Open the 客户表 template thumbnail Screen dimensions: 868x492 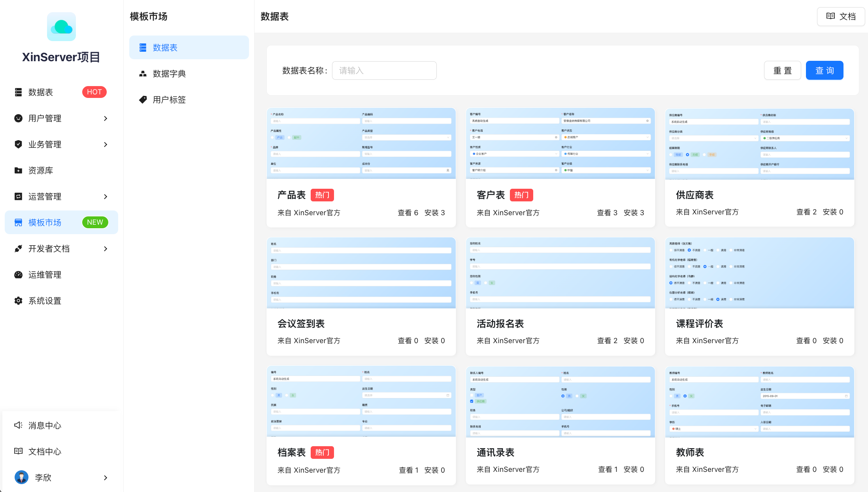[560, 143]
